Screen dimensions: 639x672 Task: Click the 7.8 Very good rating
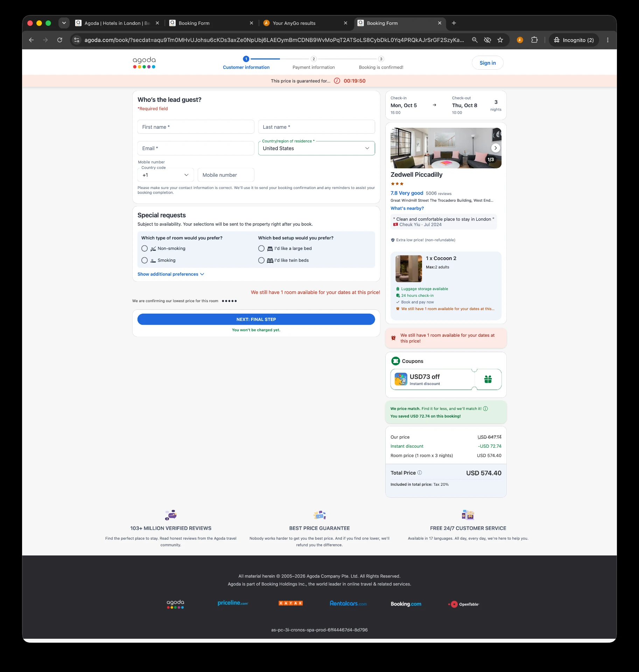pyautogui.click(x=407, y=193)
